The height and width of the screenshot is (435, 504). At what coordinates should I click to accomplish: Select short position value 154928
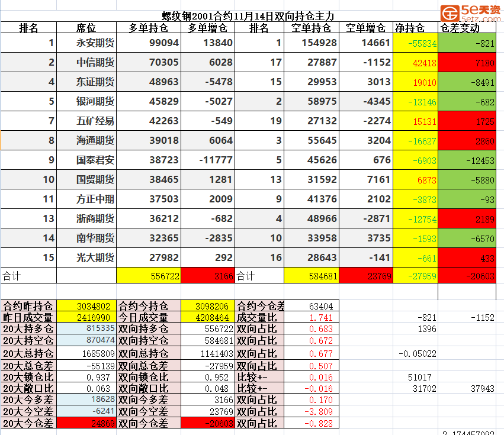312,43
